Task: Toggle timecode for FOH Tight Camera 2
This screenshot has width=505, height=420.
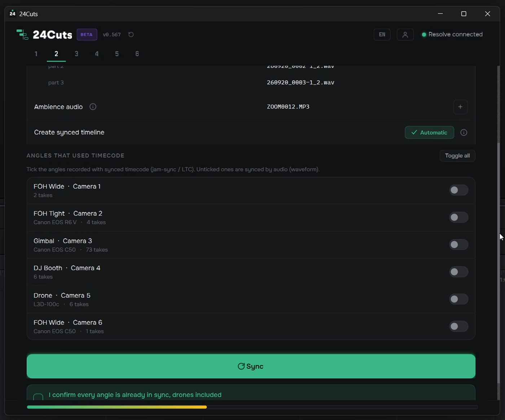Action: (458, 217)
